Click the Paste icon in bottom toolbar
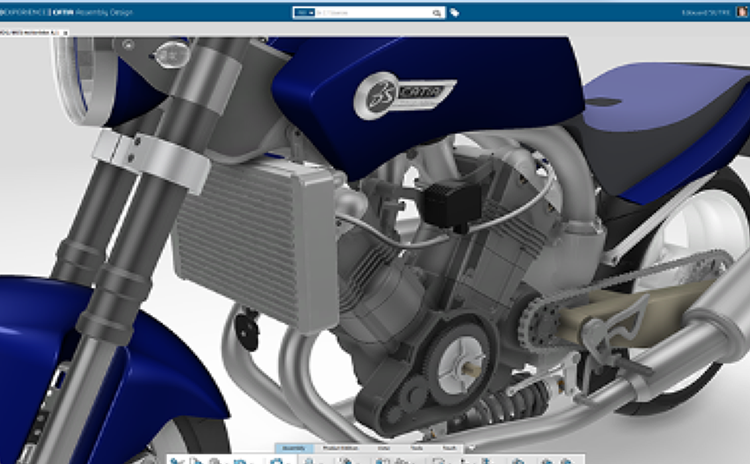The height and width of the screenshot is (464, 750). click(x=215, y=460)
